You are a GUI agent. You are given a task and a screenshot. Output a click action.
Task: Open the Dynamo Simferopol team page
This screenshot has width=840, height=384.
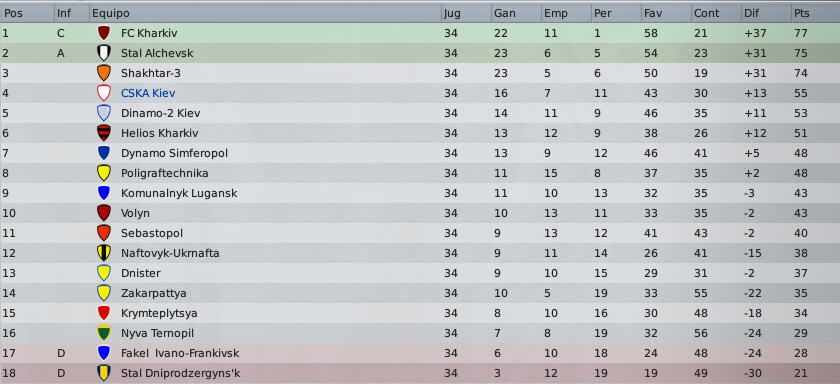[174, 153]
